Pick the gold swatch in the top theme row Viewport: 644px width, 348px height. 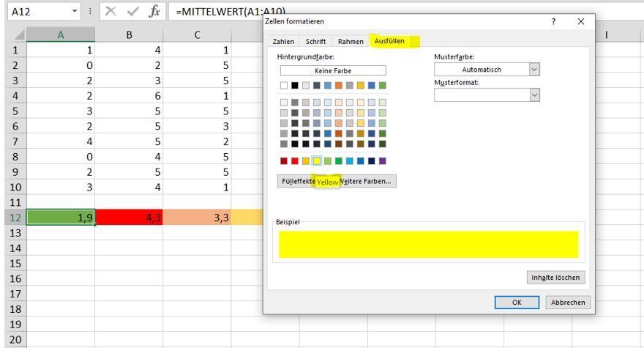click(361, 85)
